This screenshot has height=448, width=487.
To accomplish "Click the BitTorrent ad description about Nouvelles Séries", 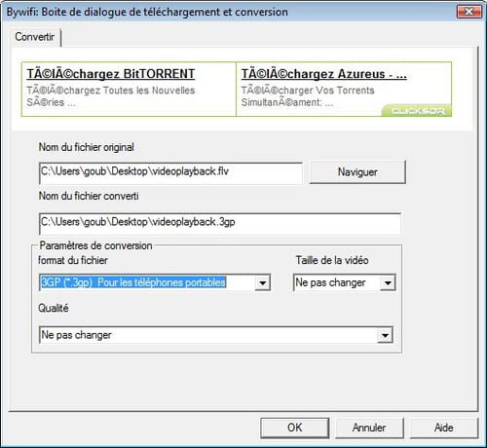I will (111, 96).
